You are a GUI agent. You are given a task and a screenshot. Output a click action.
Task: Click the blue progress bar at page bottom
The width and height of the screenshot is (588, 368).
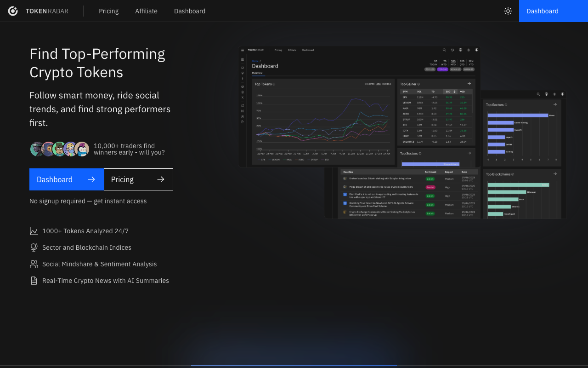[294, 366]
